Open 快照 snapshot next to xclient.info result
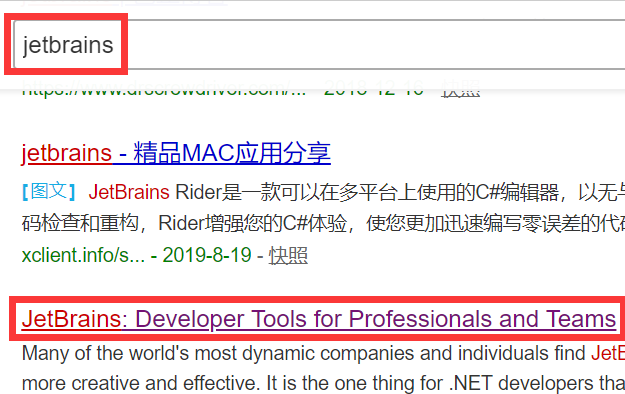This screenshot has height=394, width=625. click(288, 255)
